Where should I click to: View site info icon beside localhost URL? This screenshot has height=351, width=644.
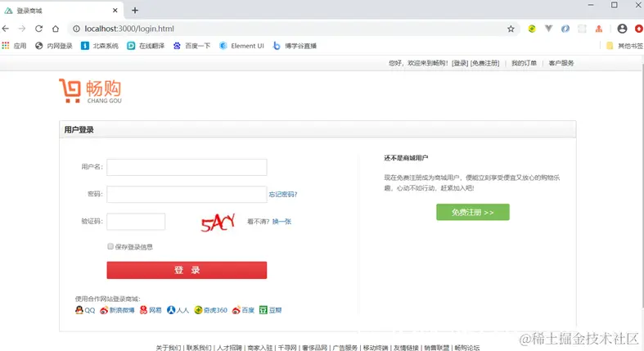(x=76, y=29)
